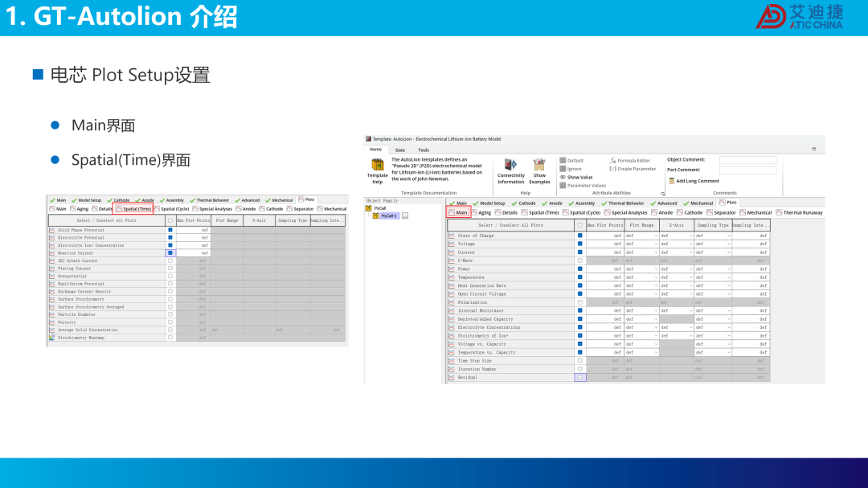The width and height of the screenshot is (868, 488).
Task: Open X-Axis dropdown for Stoichiometry of Ion+
Action: (691, 336)
